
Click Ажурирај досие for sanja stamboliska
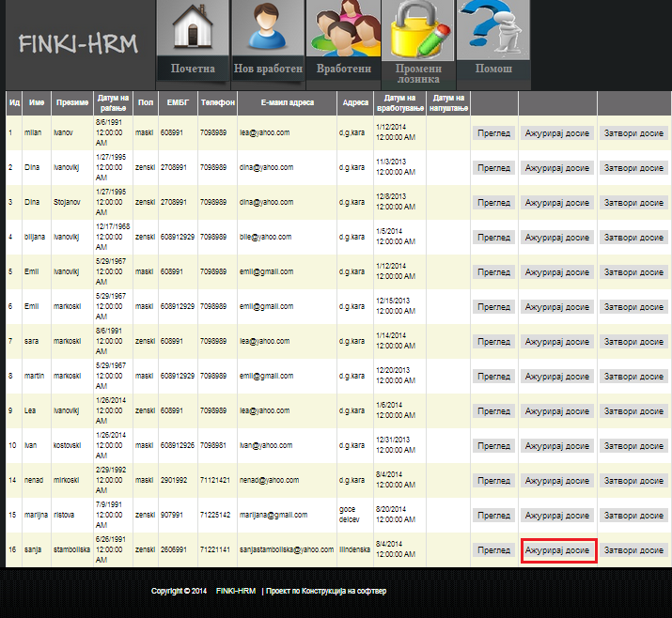coord(558,550)
